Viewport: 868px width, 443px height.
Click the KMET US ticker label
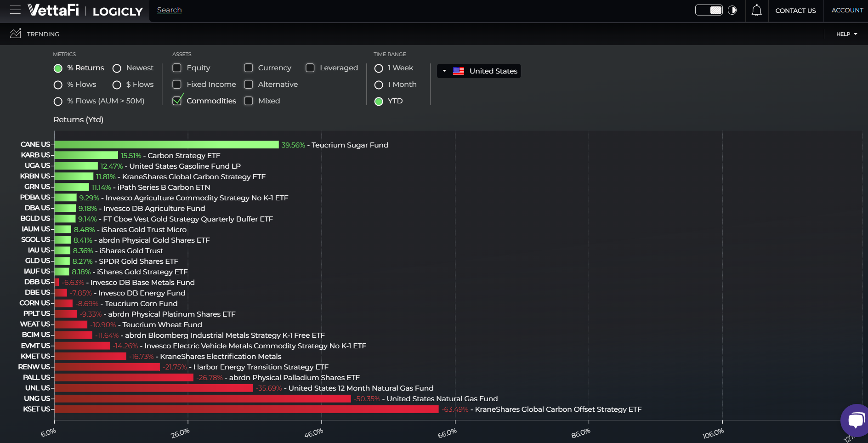click(35, 356)
